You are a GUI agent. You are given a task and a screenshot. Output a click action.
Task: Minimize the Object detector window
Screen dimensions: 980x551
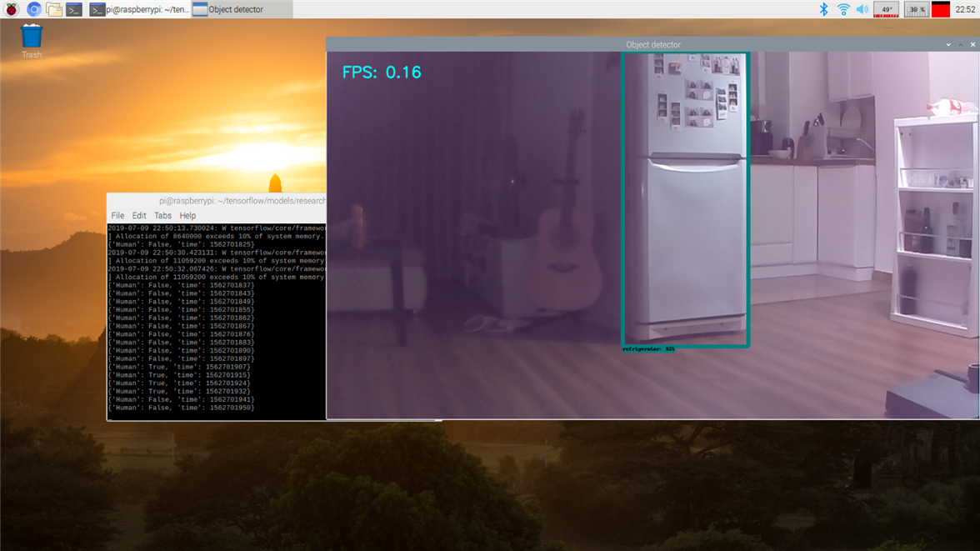tap(948, 44)
